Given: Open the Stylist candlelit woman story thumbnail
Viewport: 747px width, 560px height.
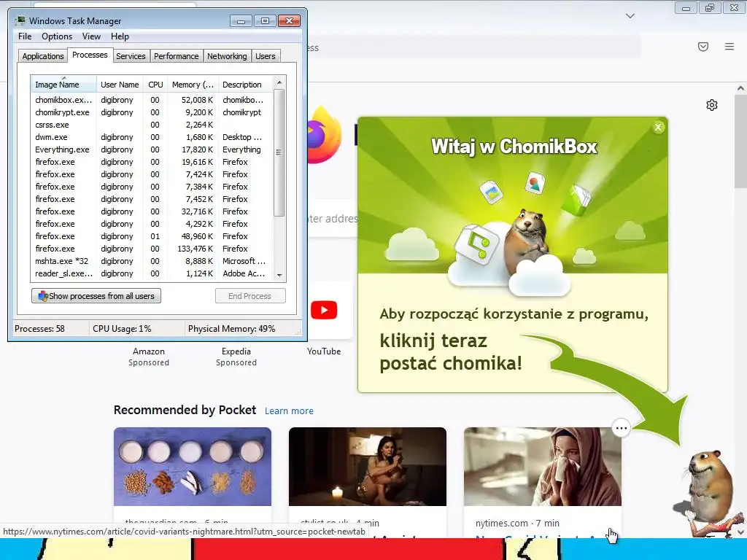Looking at the screenshot, I should coord(368,467).
